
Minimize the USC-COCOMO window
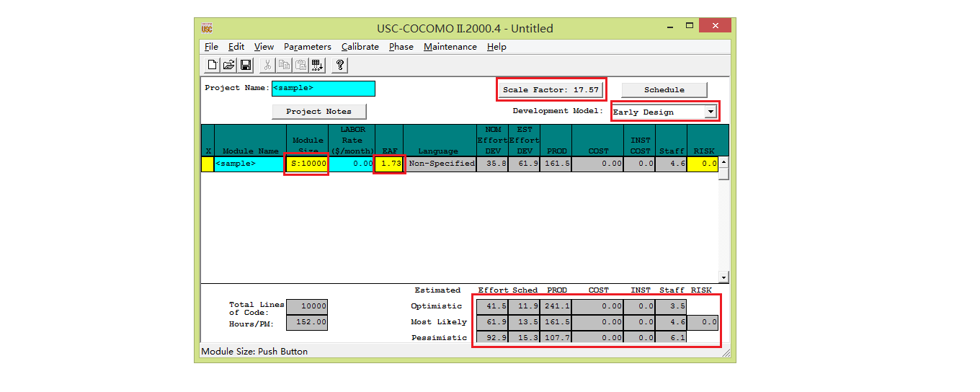[670, 27]
